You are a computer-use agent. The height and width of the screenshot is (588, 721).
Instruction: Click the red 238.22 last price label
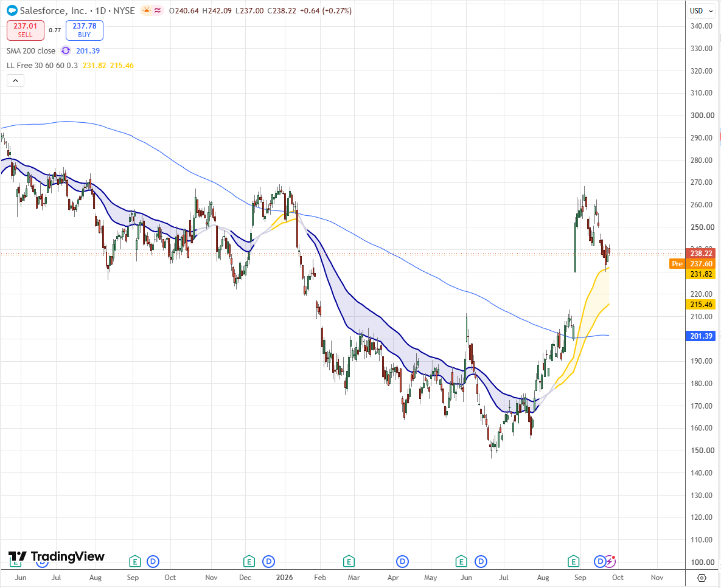[701, 253]
